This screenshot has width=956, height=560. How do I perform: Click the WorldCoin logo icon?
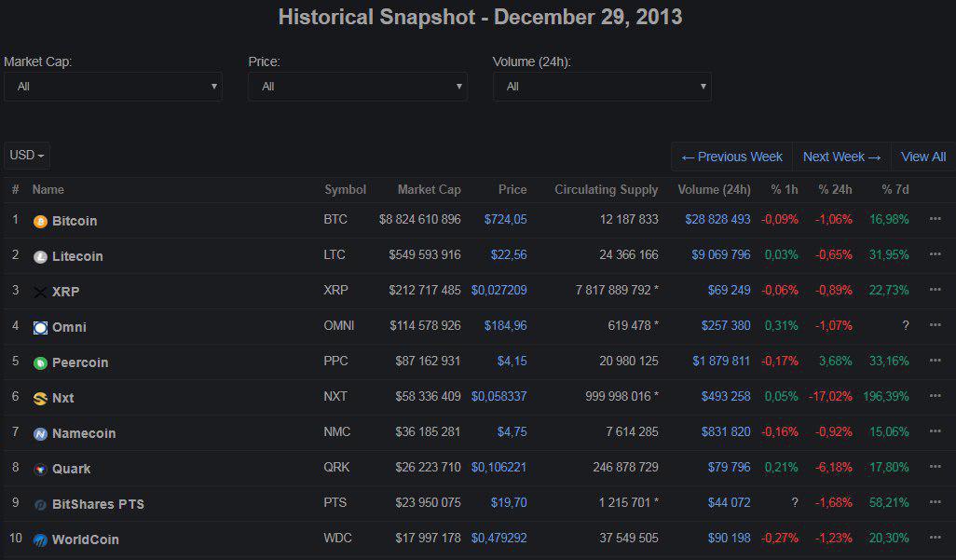coord(40,540)
